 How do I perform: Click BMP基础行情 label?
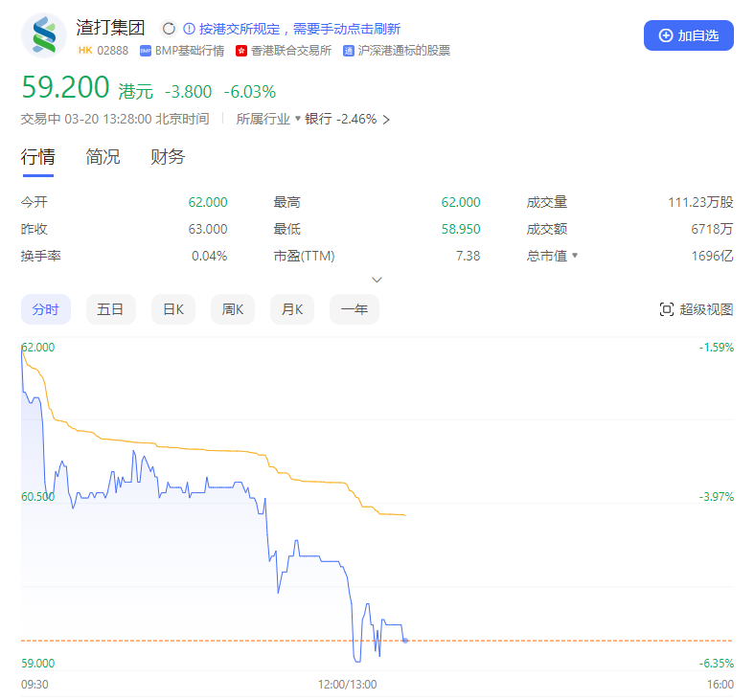coord(190,51)
